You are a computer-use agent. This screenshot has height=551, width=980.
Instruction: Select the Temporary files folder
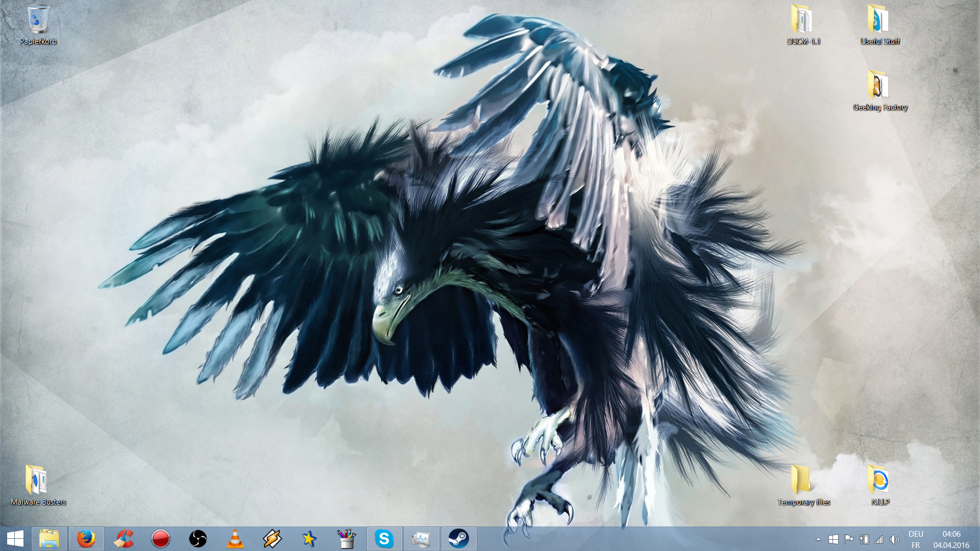pos(803,485)
